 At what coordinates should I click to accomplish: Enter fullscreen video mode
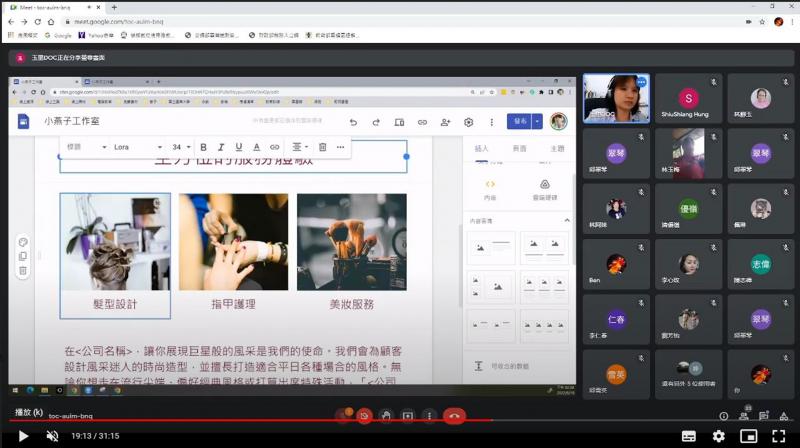(779, 436)
